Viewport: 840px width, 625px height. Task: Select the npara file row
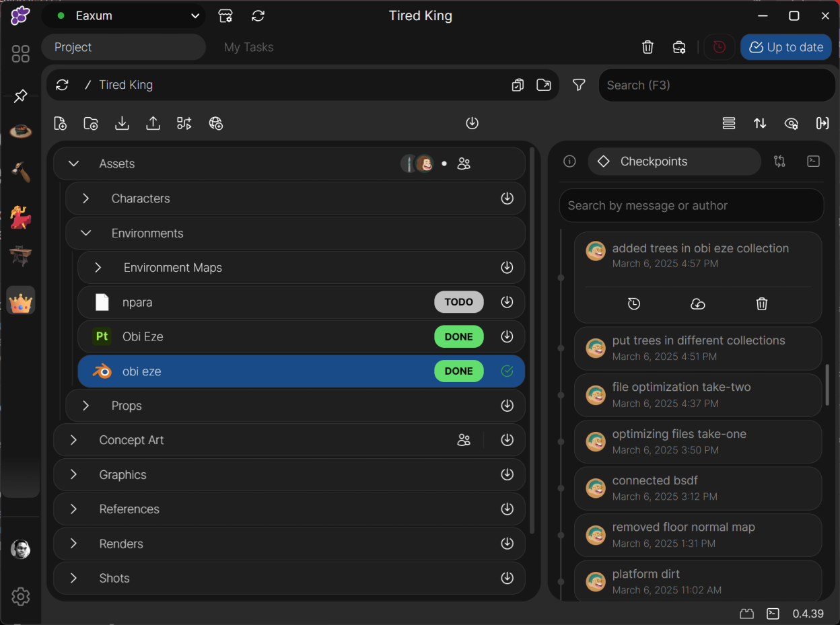[x=302, y=302]
